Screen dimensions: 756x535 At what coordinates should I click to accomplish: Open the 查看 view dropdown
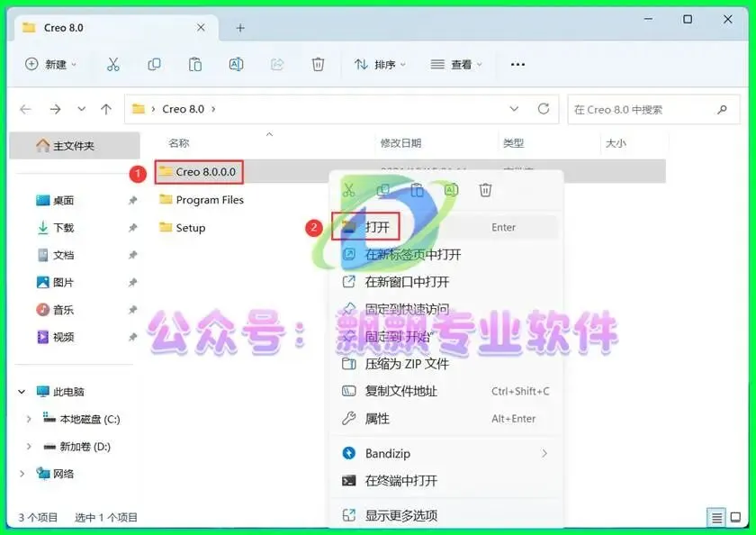[456, 64]
